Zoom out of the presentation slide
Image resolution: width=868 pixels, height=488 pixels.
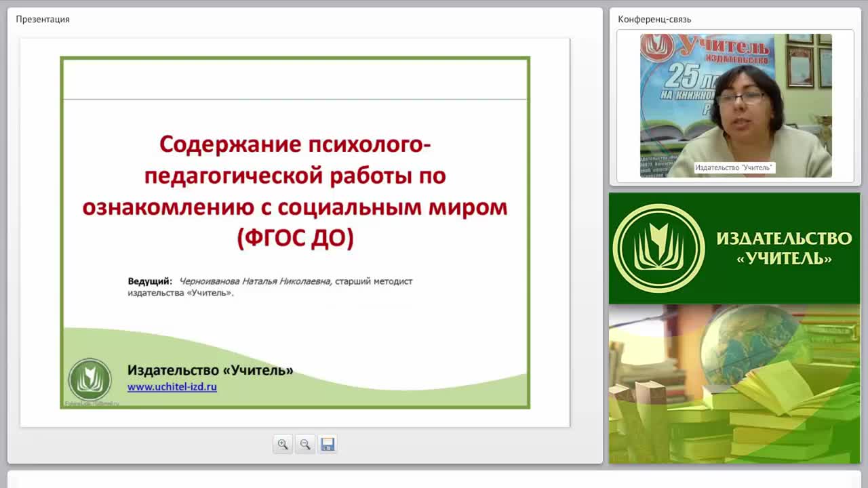coord(305,444)
